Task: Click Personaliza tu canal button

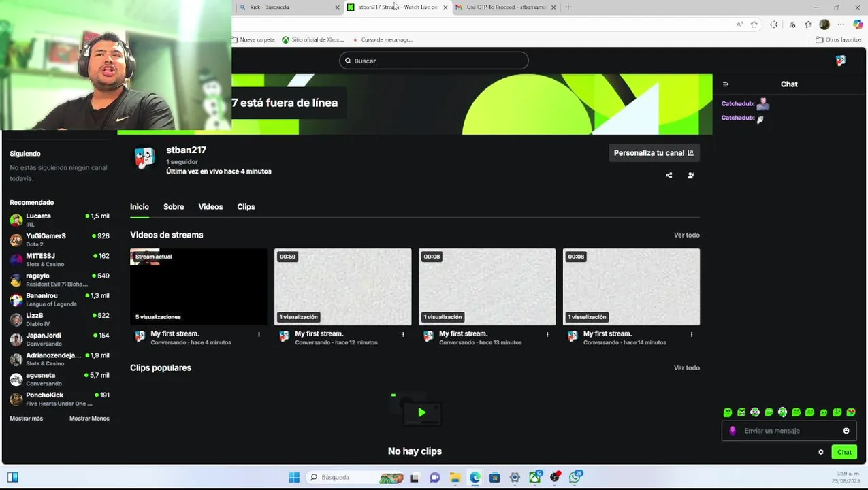Action: 654,153
